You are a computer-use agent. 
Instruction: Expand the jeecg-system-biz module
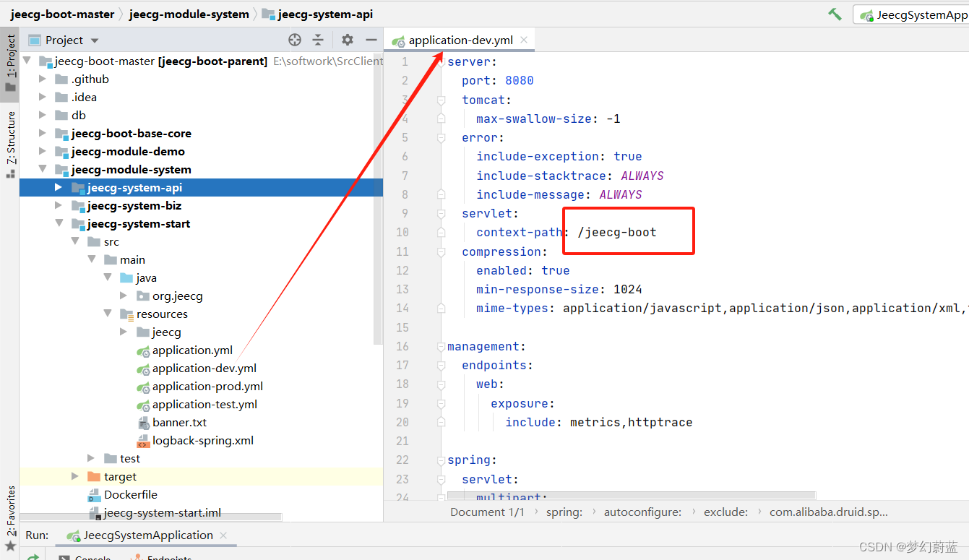(x=59, y=205)
